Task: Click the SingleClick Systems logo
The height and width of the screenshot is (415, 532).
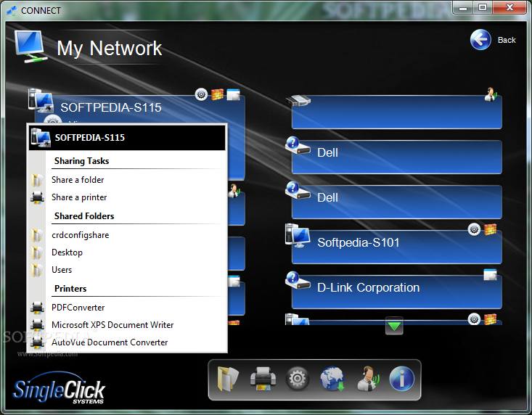Action: tap(59, 388)
